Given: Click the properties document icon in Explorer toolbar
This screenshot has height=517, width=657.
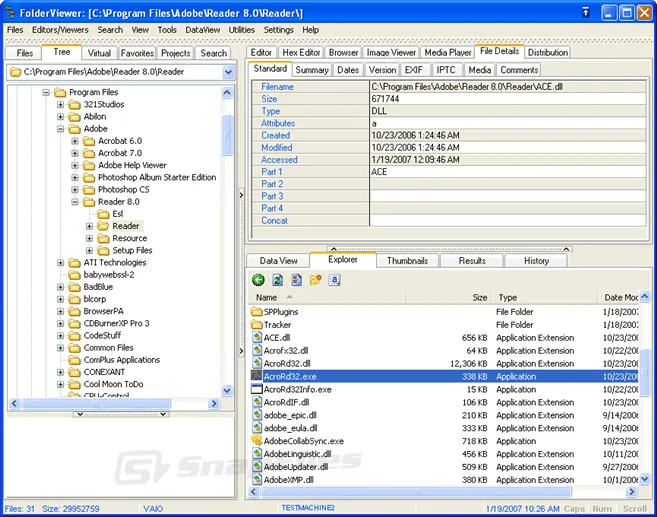Looking at the screenshot, I should (x=296, y=280).
